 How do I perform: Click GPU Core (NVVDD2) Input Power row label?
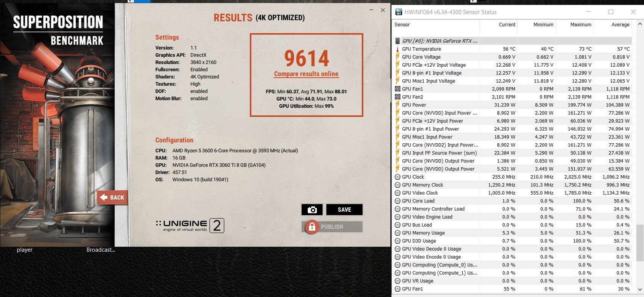pyautogui.click(x=440, y=145)
